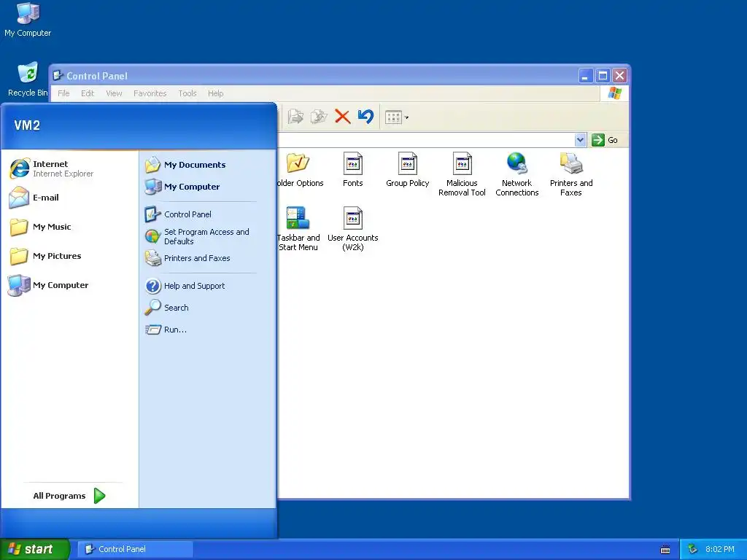This screenshot has width=747, height=560.
Task: Close the Control Panel window
Action: click(x=620, y=76)
